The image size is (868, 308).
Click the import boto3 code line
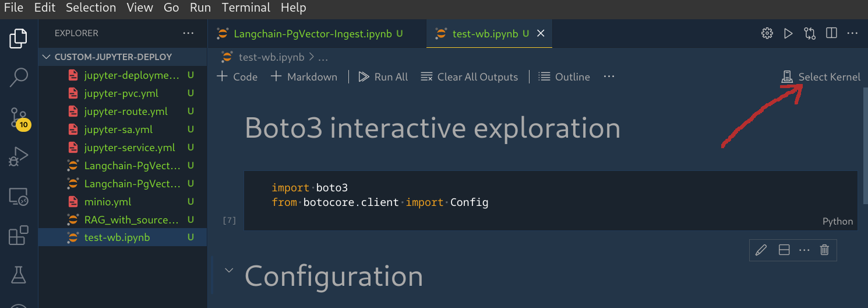tap(309, 188)
